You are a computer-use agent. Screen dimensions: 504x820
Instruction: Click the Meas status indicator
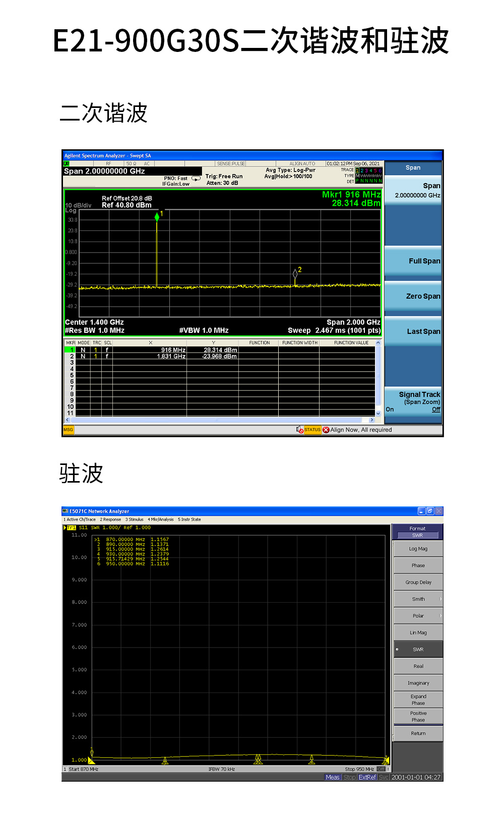point(333,777)
